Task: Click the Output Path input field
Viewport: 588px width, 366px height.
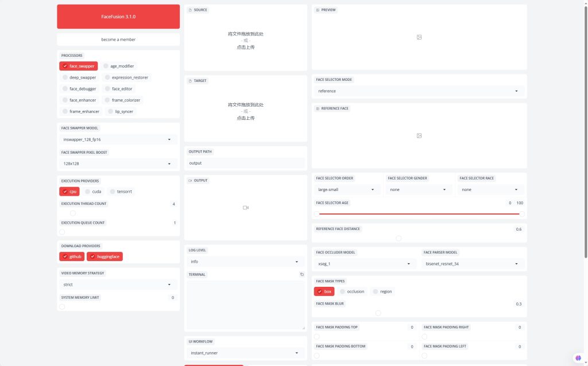Action: 246,163
